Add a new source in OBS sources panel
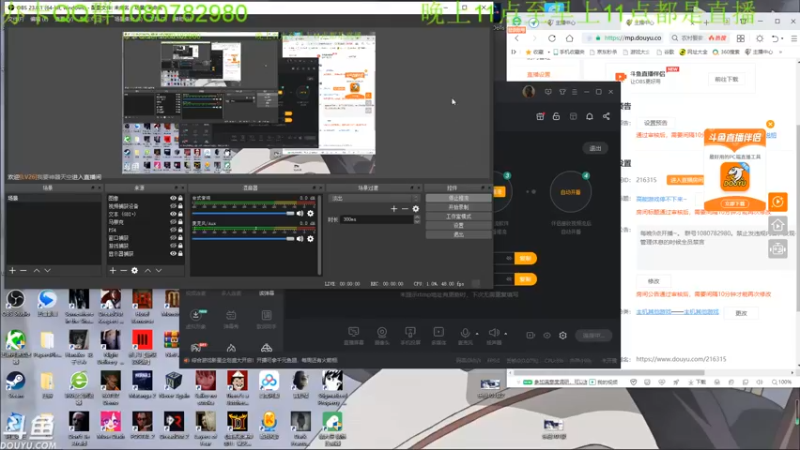The image size is (800, 450). 113,270
